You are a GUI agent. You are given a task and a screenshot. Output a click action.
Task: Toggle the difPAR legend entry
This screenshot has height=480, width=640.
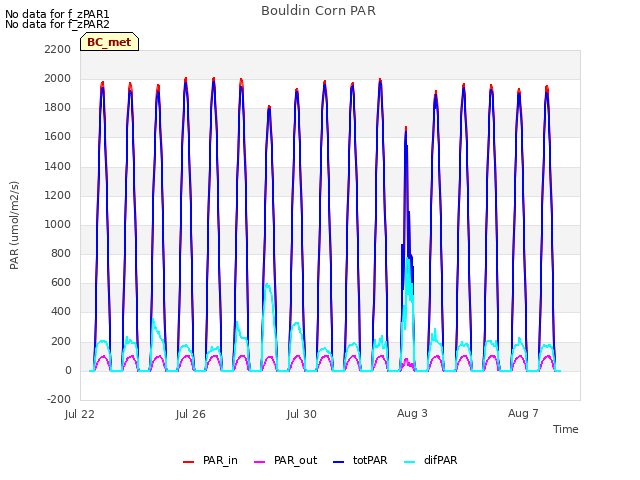tap(430, 460)
